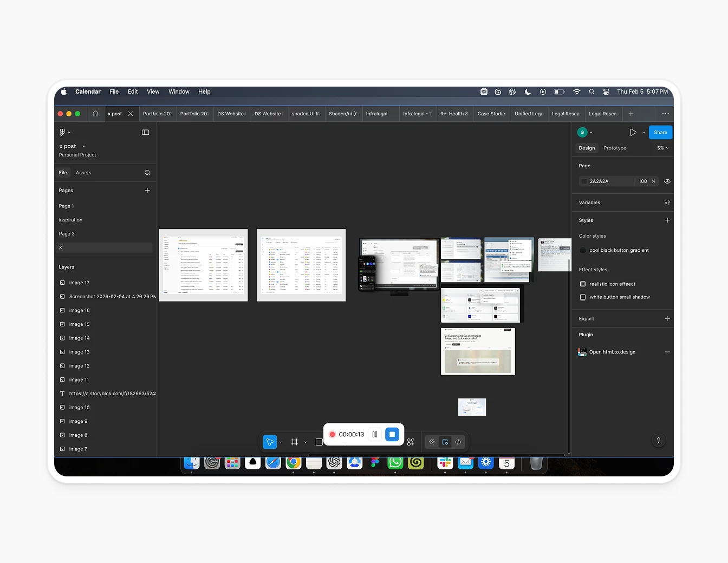This screenshot has height=563, width=728.
Task: Open html.to.design plugin
Action: coord(612,352)
